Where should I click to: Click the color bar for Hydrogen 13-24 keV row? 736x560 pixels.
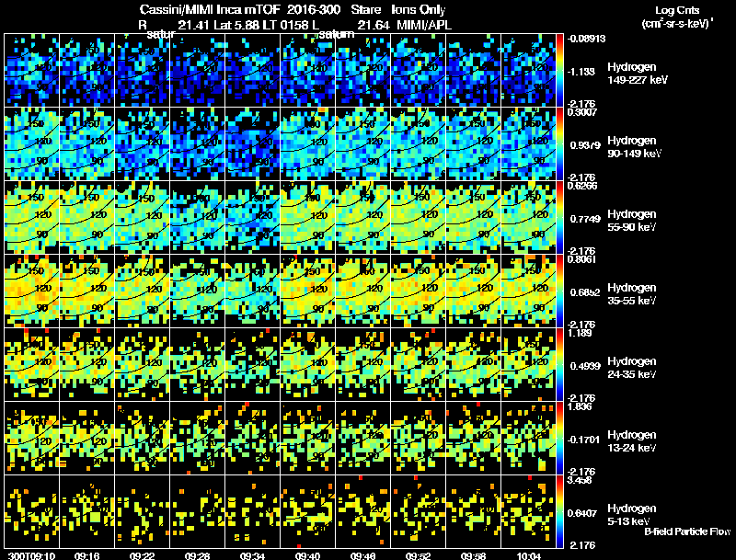pos(559,438)
